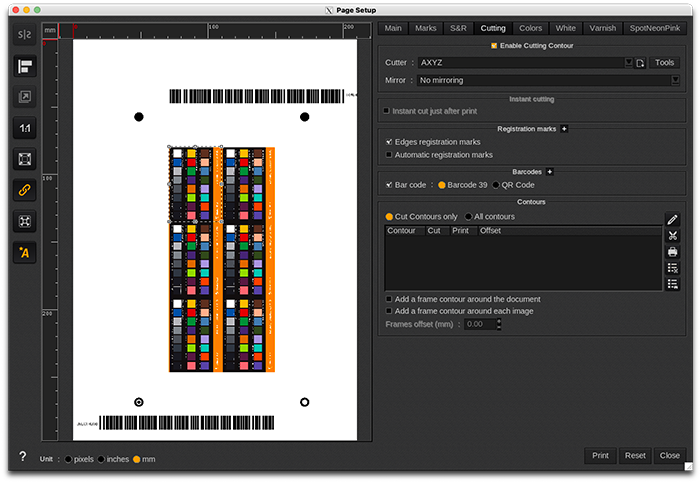700x482 pixels.
Task: Click the orange chain link icon
Action: [25, 190]
